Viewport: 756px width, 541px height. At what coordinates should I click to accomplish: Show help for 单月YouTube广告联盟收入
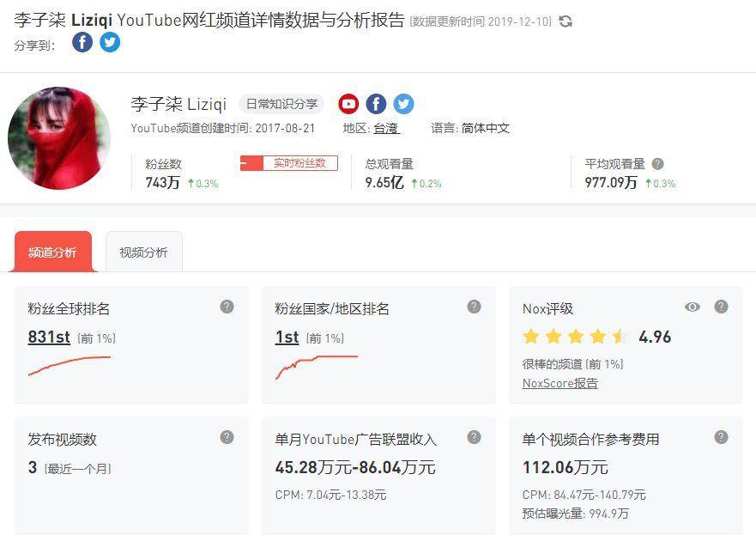pos(474,437)
